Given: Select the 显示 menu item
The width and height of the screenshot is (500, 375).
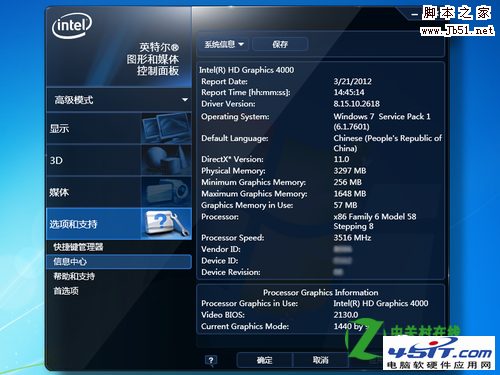Looking at the screenshot, I should (119, 128).
